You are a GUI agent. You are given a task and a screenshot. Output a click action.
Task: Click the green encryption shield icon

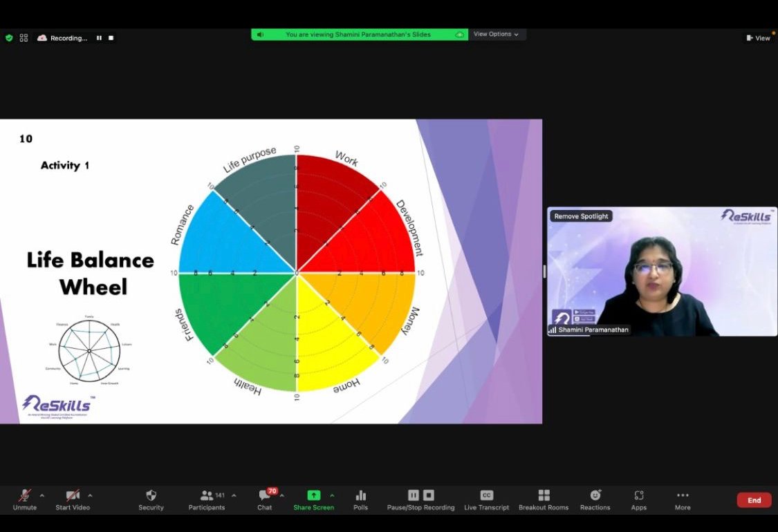(x=9, y=38)
